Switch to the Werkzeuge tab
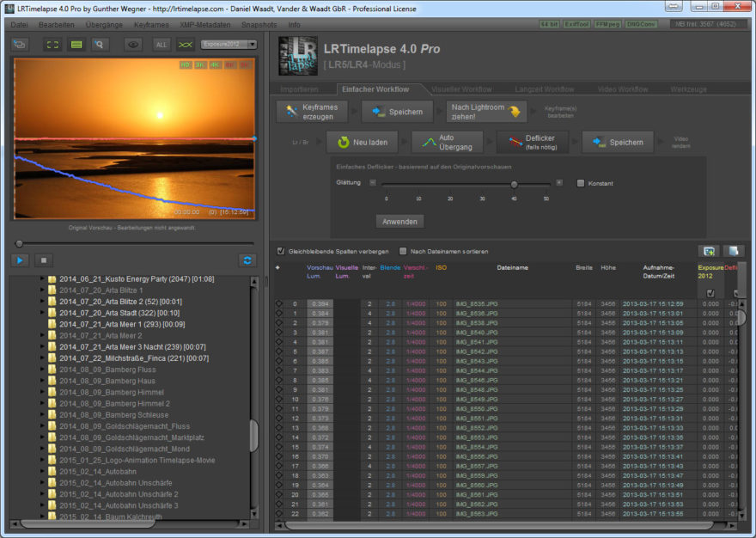756x538 pixels. tap(688, 89)
